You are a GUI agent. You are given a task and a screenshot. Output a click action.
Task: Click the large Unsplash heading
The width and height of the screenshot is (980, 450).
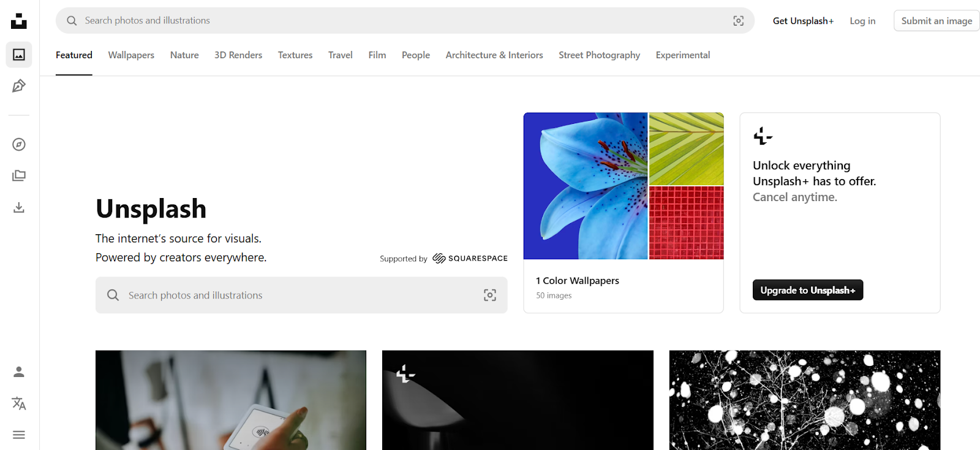151,209
